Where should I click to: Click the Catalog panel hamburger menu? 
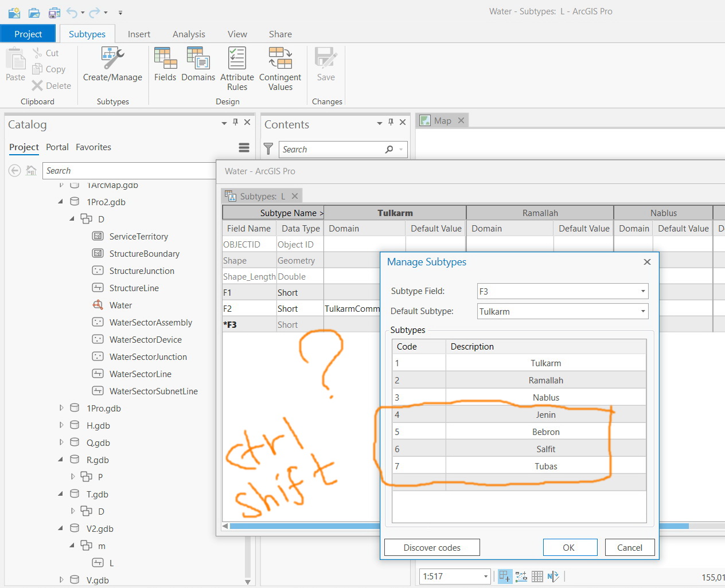pos(244,148)
